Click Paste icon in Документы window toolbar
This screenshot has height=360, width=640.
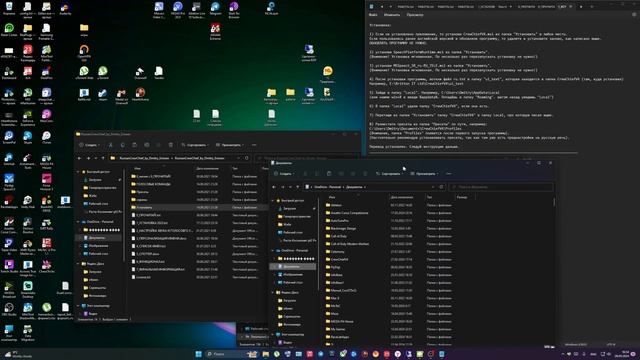(x=329, y=174)
